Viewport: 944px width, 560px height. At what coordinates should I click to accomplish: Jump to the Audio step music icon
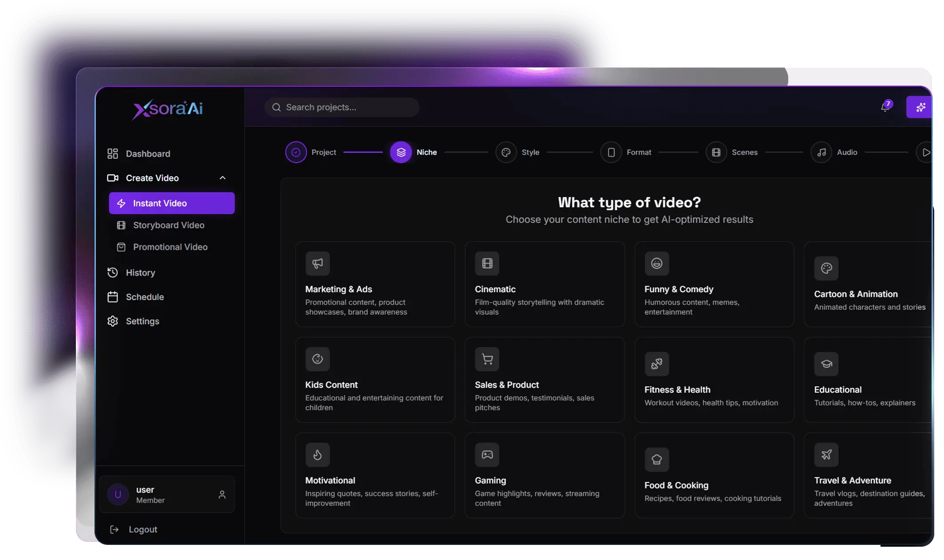tap(822, 152)
